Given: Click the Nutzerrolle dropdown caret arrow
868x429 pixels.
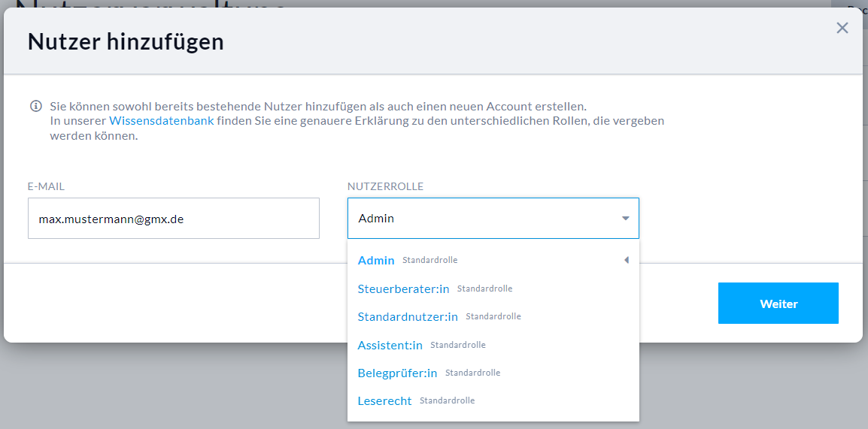Looking at the screenshot, I should point(625,219).
